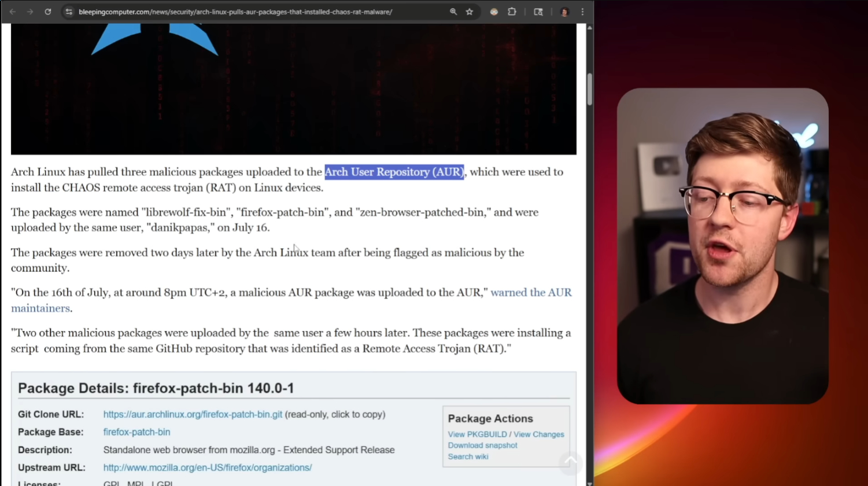Reload the bleepingcomputer page
Image resolution: width=868 pixels, height=486 pixels.
[x=48, y=12]
